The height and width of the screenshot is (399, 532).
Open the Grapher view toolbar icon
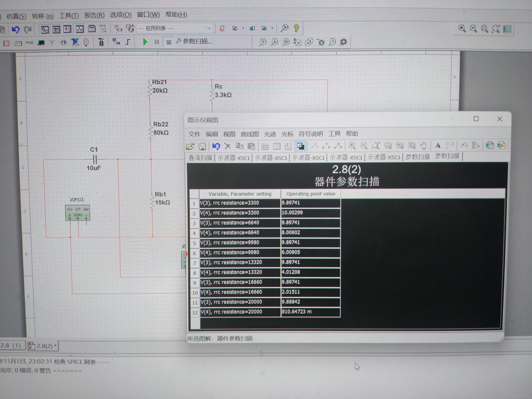(x=80, y=29)
